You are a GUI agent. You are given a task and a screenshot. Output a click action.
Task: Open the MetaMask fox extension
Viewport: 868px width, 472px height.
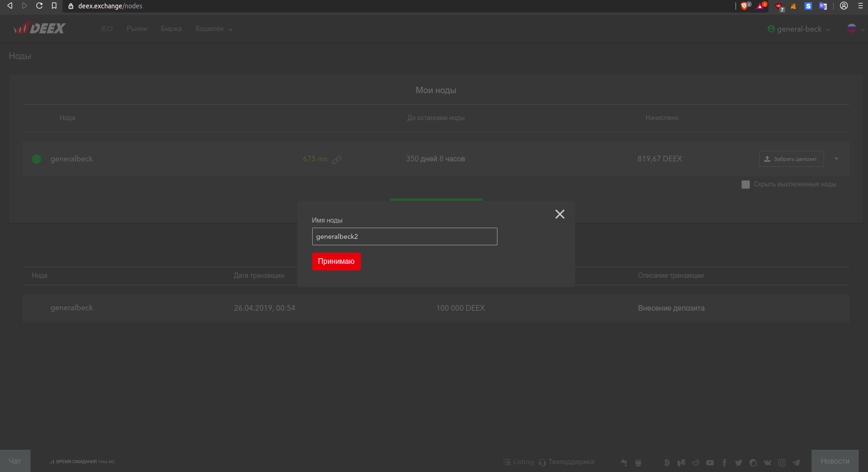pos(793,6)
